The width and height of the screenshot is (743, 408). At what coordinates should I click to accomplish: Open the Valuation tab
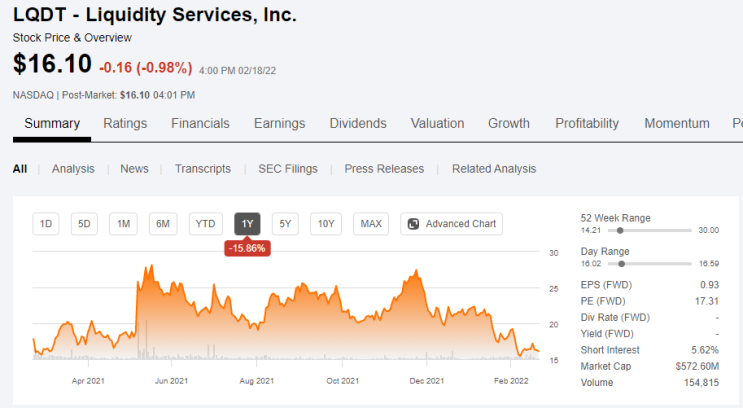pyautogui.click(x=437, y=124)
